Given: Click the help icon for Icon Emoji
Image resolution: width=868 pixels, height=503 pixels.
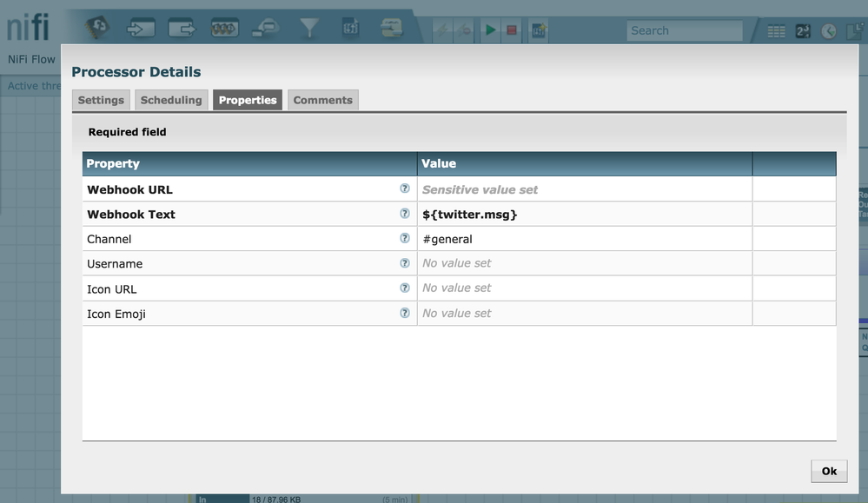Looking at the screenshot, I should [405, 313].
